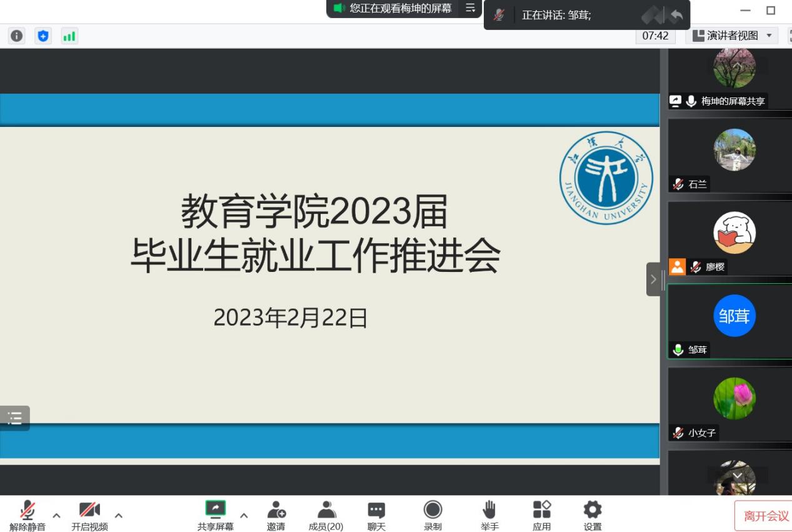
Task: Unmute microphone with 解除静音
Action: [x=28, y=515]
